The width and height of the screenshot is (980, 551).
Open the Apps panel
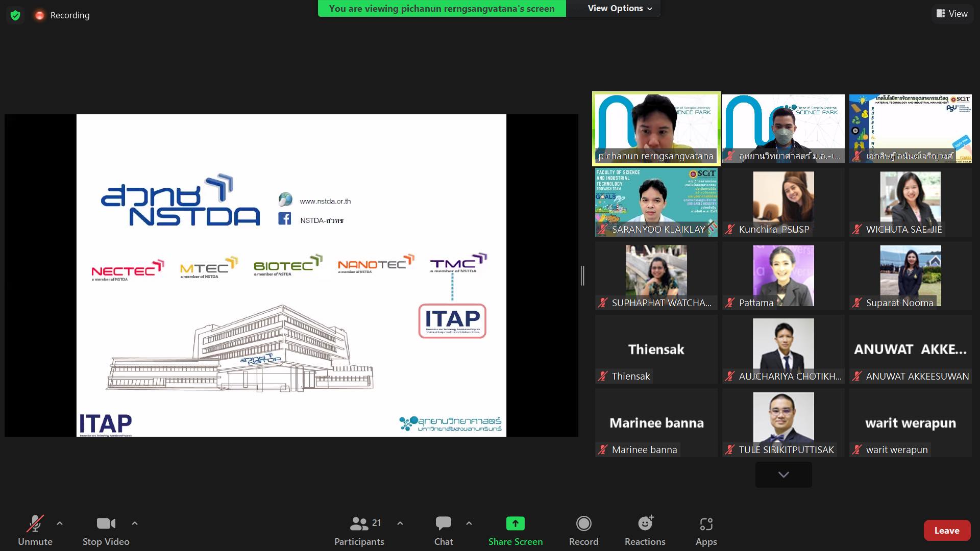(x=706, y=531)
